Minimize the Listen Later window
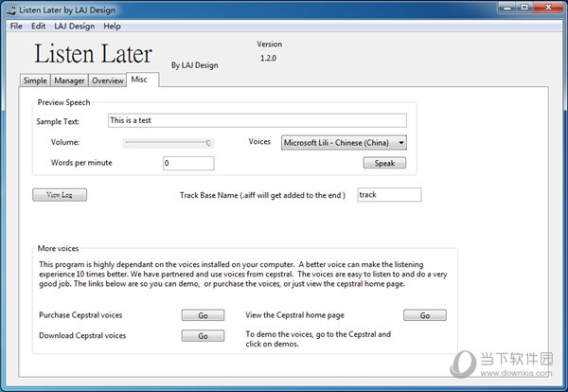This screenshot has width=568, height=392. point(506,8)
